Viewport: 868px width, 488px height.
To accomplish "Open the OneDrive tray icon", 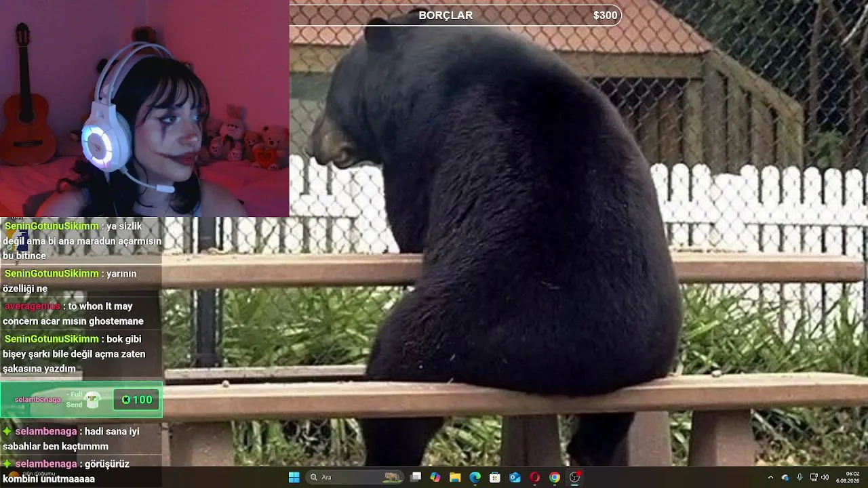I will click(785, 477).
